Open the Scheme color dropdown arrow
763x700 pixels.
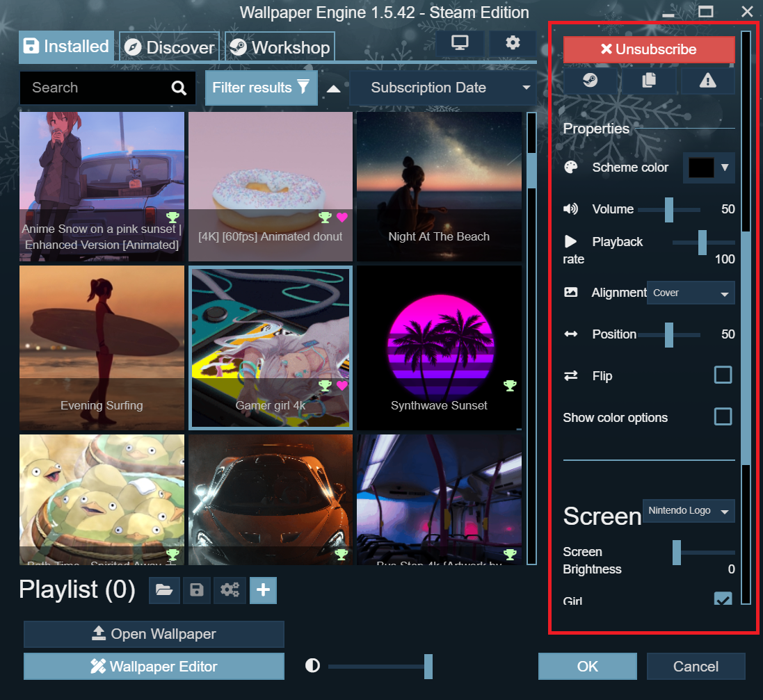click(725, 168)
